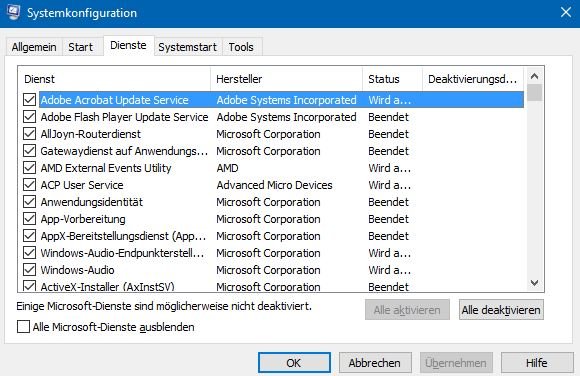Switch to the Allgemein tab
Viewport: 580px width, 376px height.
34,47
